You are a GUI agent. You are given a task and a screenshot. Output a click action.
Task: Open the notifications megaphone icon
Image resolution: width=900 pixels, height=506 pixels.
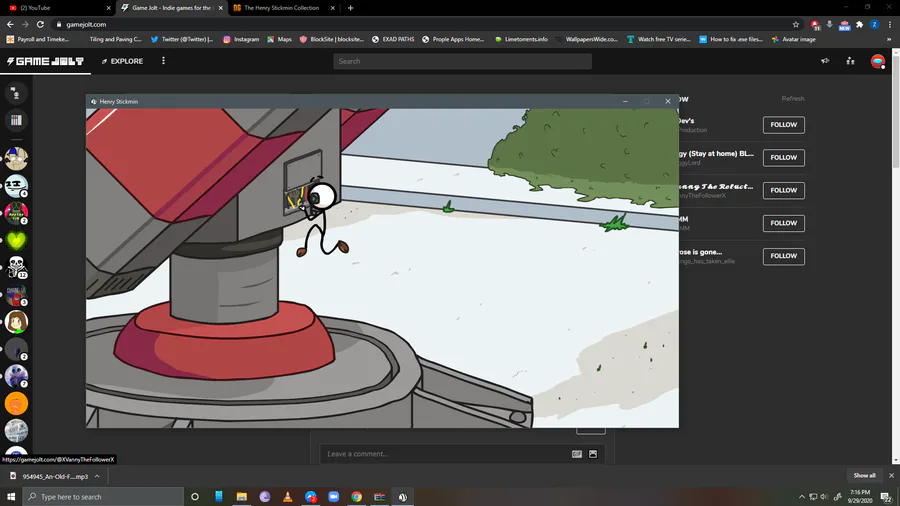[825, 61]
